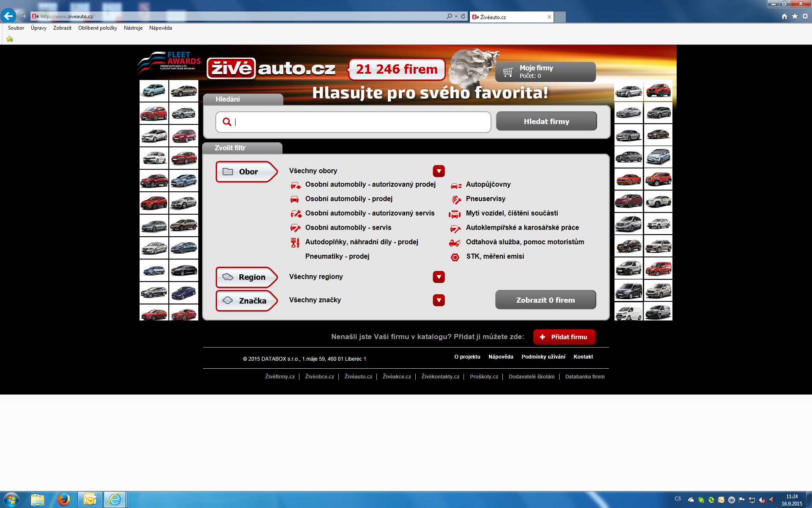This screenshot has width=812, height=508.
Task: Open the Podmínky užívání footer link
Action: [543, 357]
